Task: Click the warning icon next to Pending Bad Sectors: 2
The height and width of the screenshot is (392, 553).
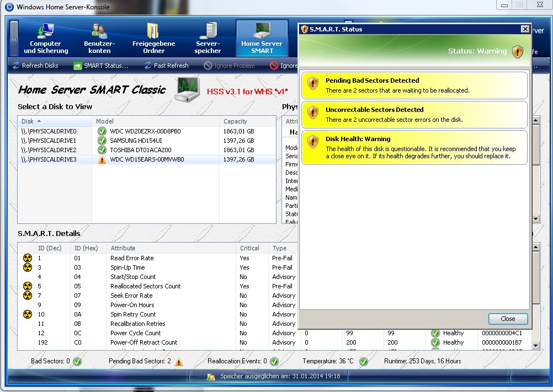Action: coord(179,362)
